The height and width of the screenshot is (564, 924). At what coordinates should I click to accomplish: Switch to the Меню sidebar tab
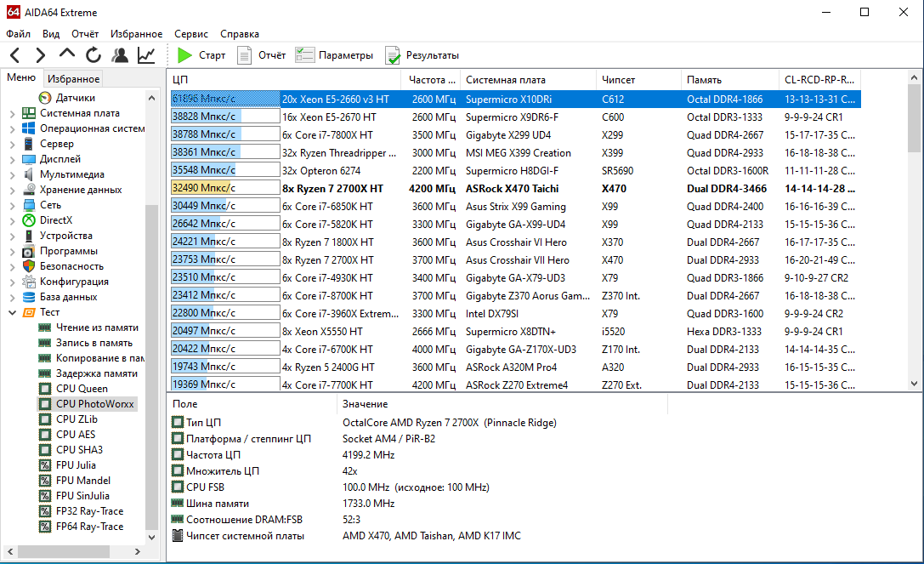pos(21,78)
